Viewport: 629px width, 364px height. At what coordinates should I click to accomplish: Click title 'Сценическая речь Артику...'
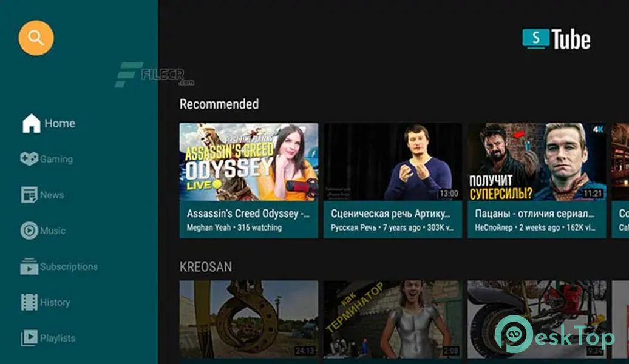(390, 214)
